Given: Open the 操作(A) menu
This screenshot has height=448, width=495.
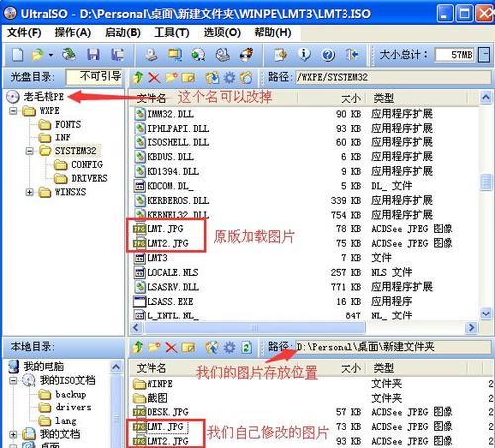Looking at the screenshot, I should [73, 32].
